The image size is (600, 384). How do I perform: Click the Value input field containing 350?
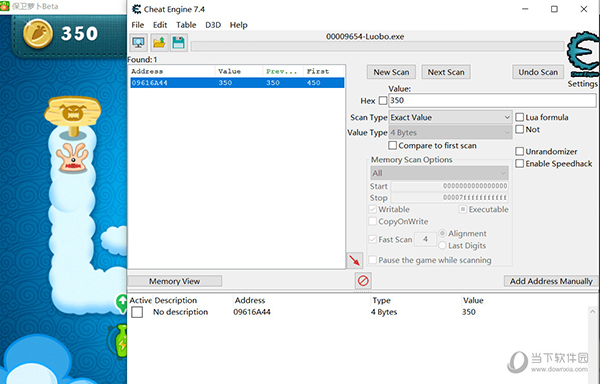[x=492, y=100]
